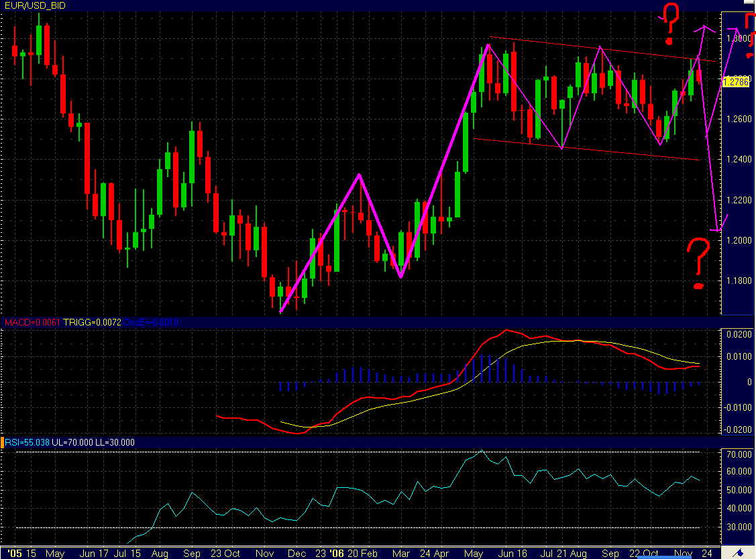Click the 70.000 level on RSI scale
Screen dimensions: 756x559
tap(739, 454)
